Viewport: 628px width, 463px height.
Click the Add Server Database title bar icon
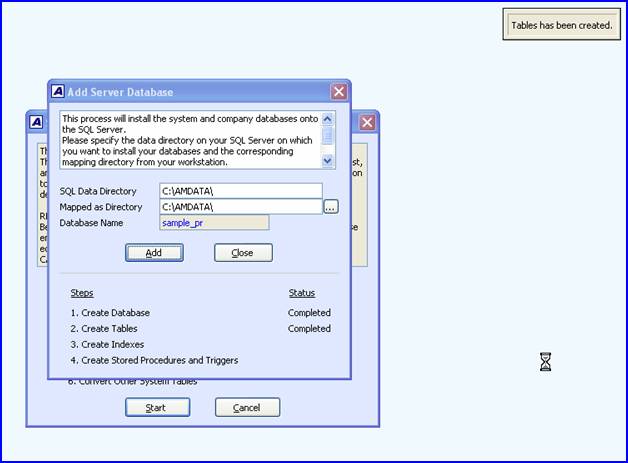coord(57,92)
